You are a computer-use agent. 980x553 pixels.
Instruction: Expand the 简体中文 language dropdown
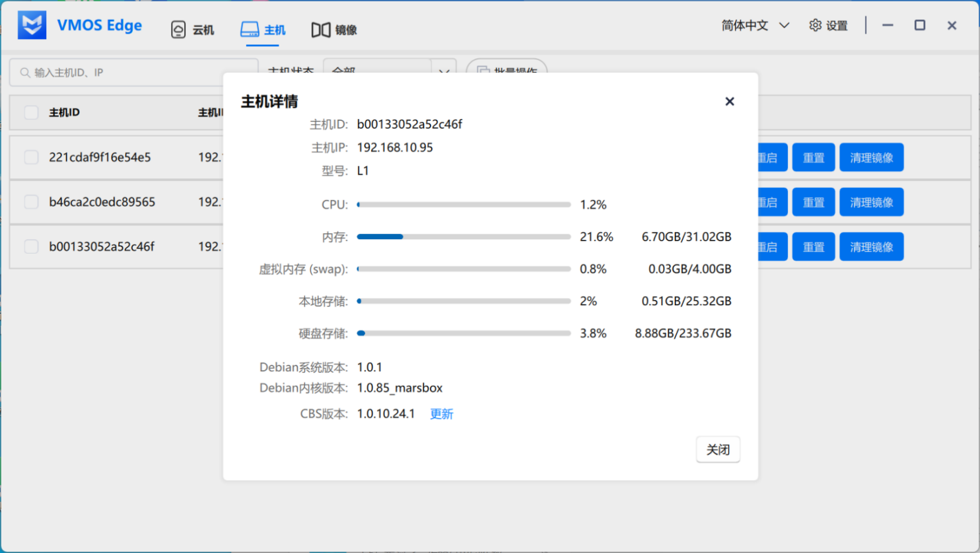click(755, 25)
